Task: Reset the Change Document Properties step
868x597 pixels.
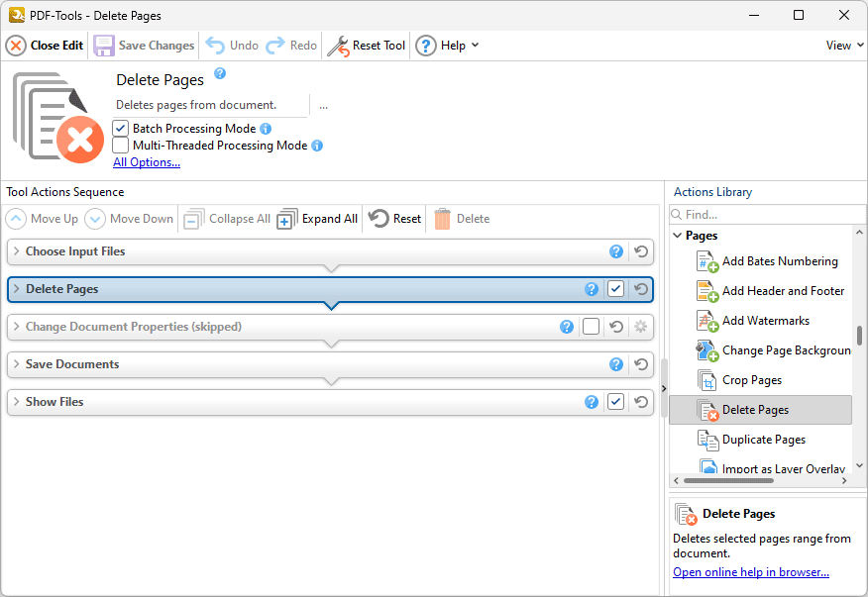Action: [615, 327]
